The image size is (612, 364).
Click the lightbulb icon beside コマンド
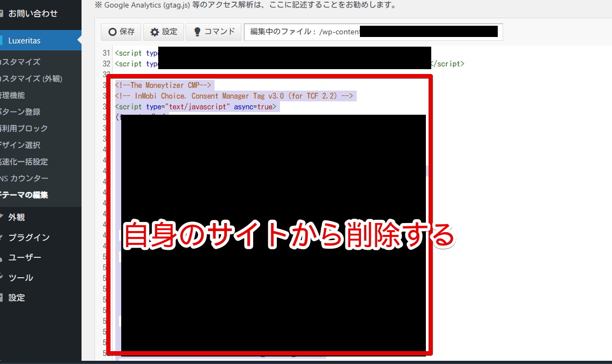197,32
